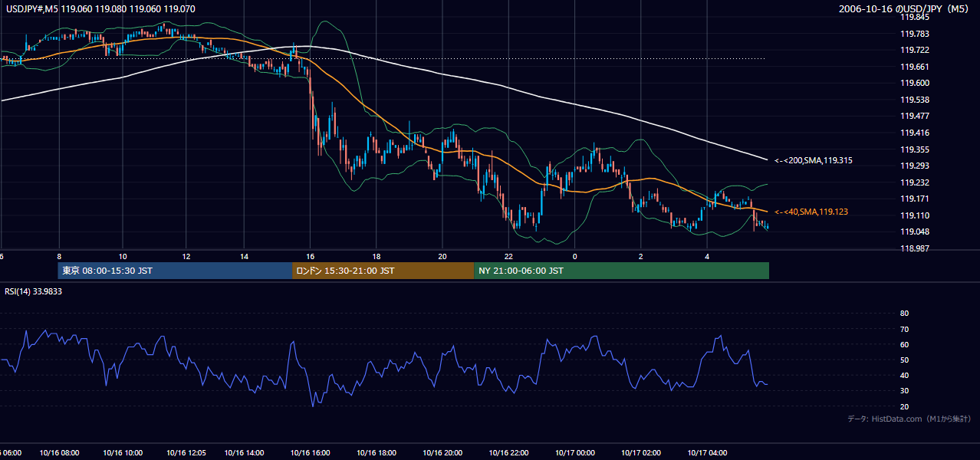Click RSI axis level 50
The width and height of the screenshot is (980, 460).
[x=904, y=360]
